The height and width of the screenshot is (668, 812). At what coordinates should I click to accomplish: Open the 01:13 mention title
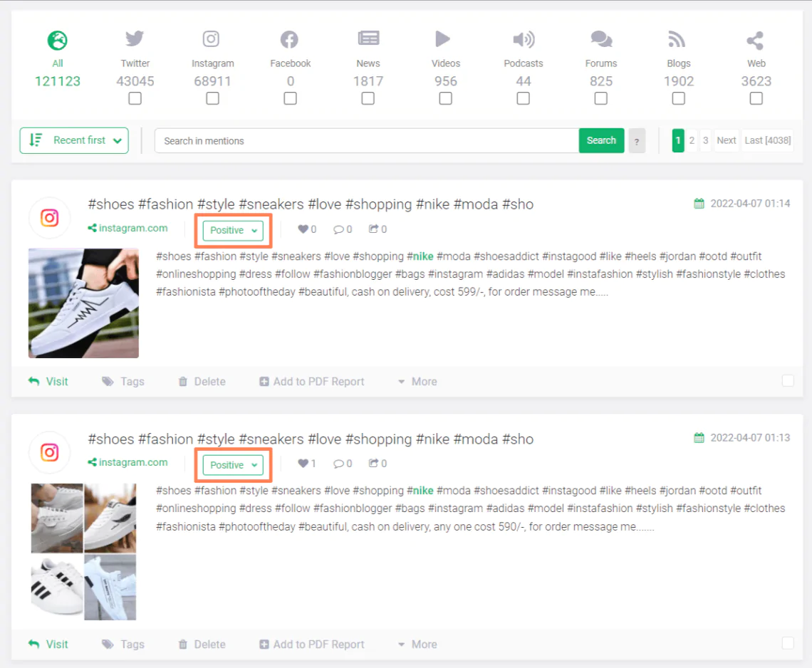(311, 439)
